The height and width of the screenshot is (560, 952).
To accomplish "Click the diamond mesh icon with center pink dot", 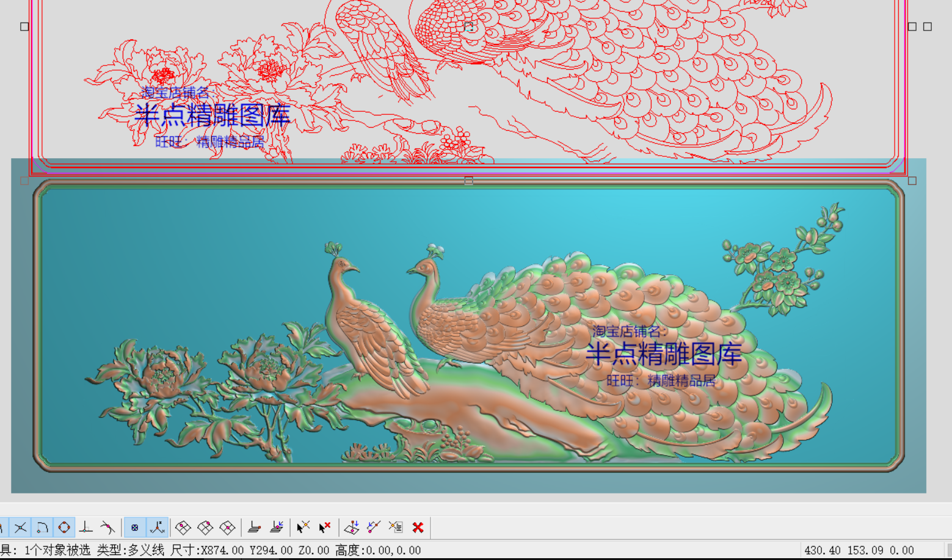I will (x=227, y=527).
